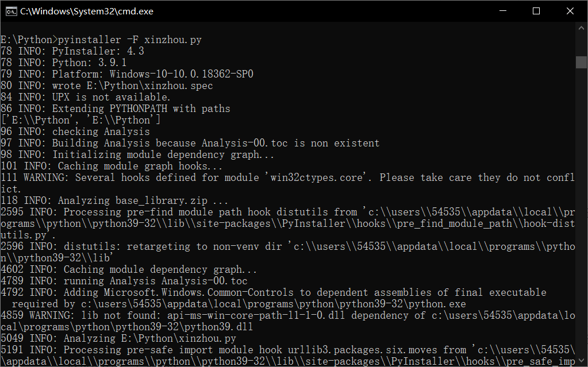Click the UPX is not available line

86,97
